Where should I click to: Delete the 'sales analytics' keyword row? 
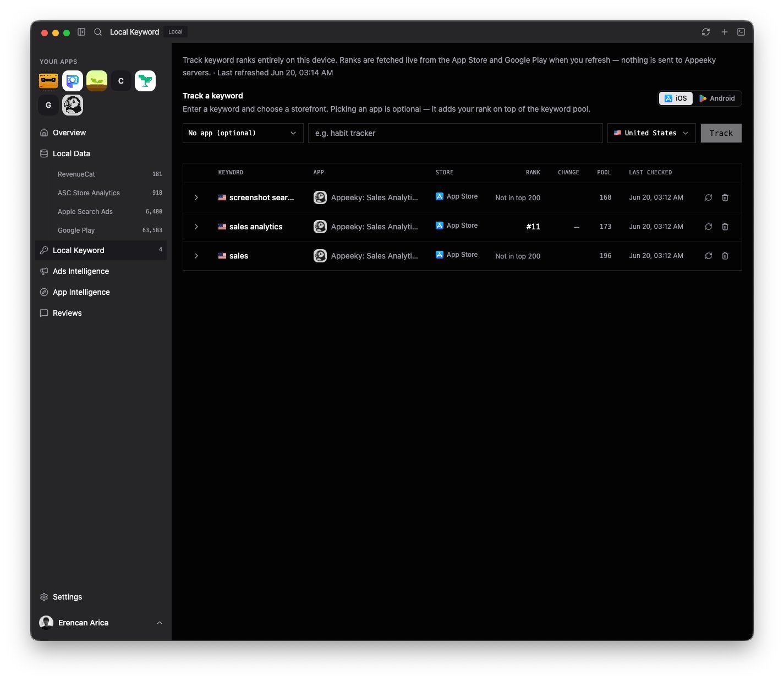[725, 227]
